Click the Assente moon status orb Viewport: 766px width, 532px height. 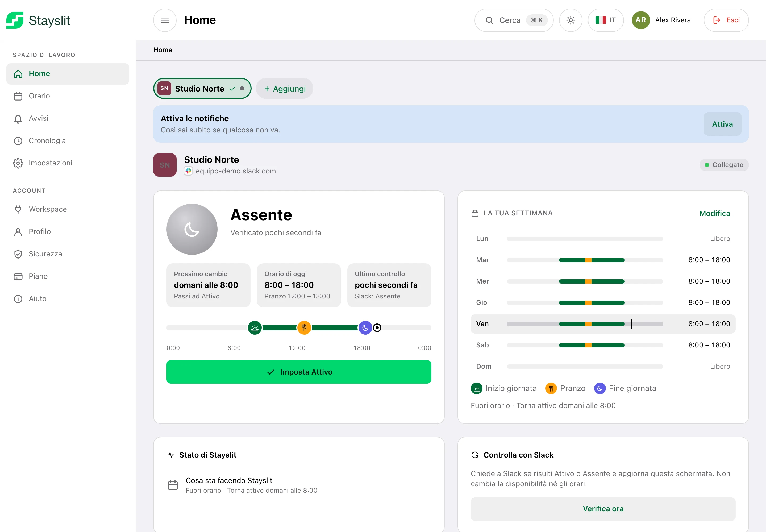point(192,229)
